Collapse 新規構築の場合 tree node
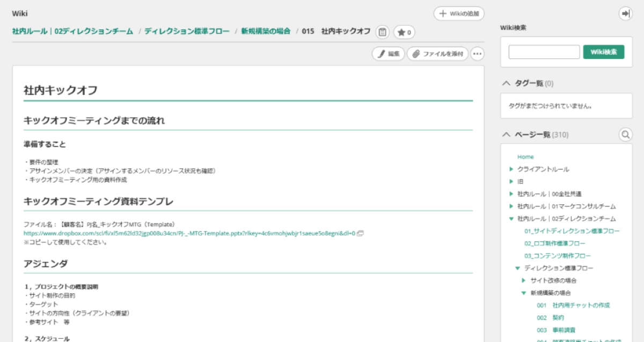Image resolution: width=644 pixels, height=342 pixels. [524, 293]
